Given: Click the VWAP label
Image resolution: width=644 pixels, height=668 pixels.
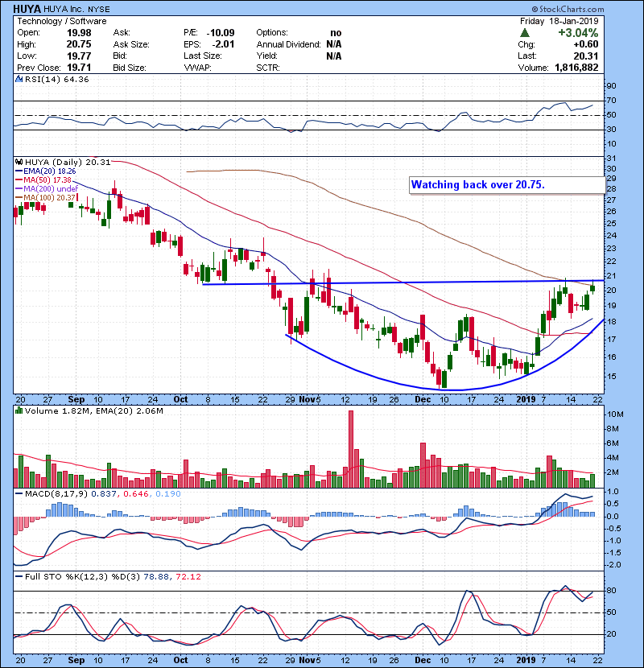Looking at the screenshot, I should tap(197, 68).
